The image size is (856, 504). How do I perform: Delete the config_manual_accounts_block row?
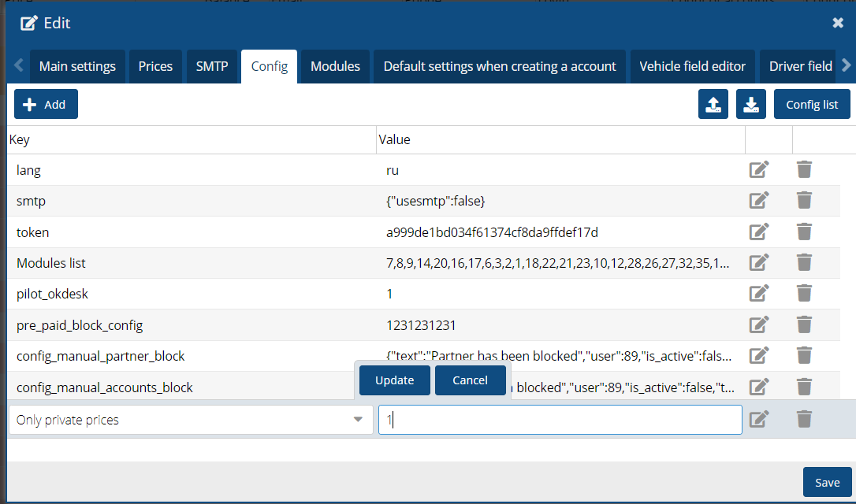click(x=804, y=386)
